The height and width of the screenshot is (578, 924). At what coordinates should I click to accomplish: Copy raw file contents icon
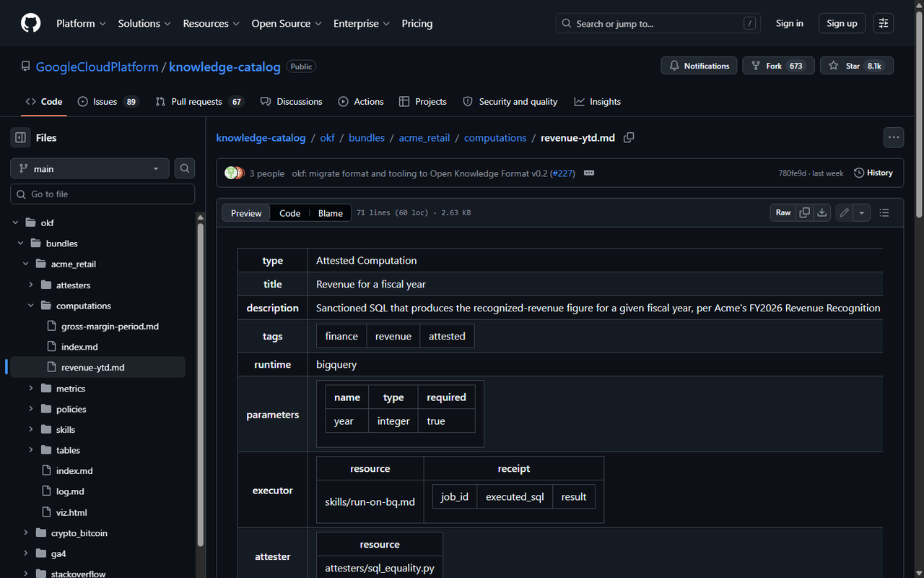coord(804,212)
